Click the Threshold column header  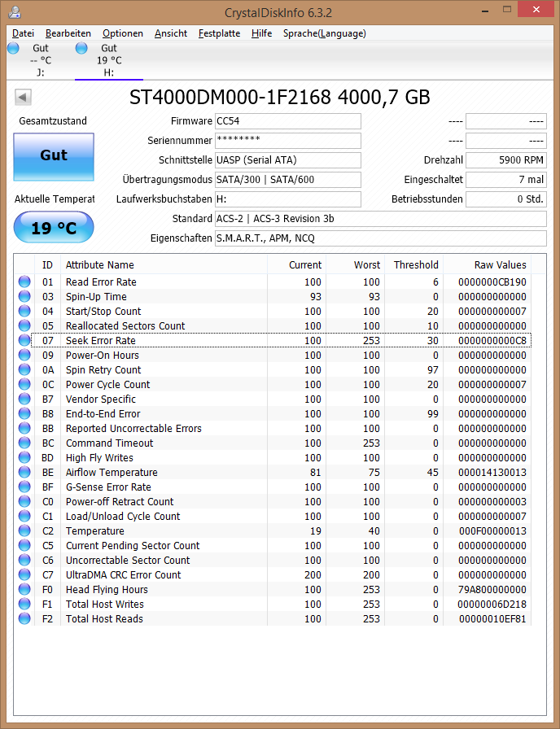(x=414, y=264)
